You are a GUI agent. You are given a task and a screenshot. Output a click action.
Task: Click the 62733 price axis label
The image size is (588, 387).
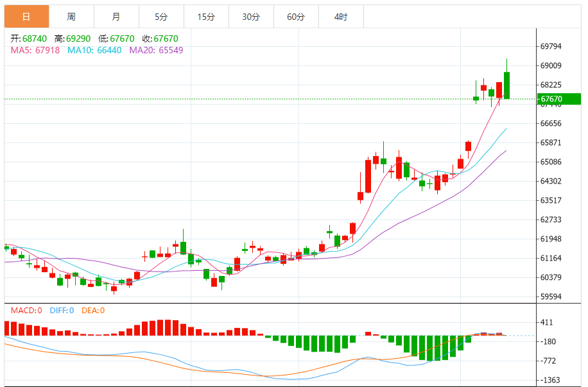click(551, 219)
